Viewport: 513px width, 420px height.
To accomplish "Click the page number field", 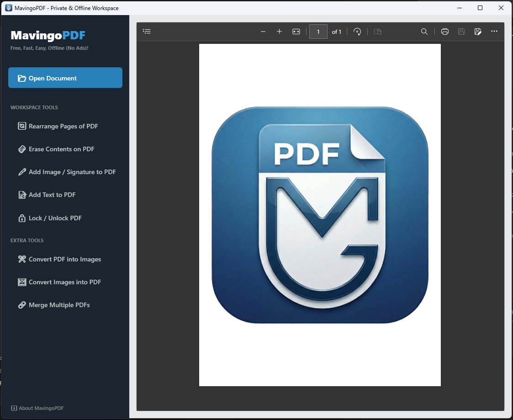I will tap(318, 31).
